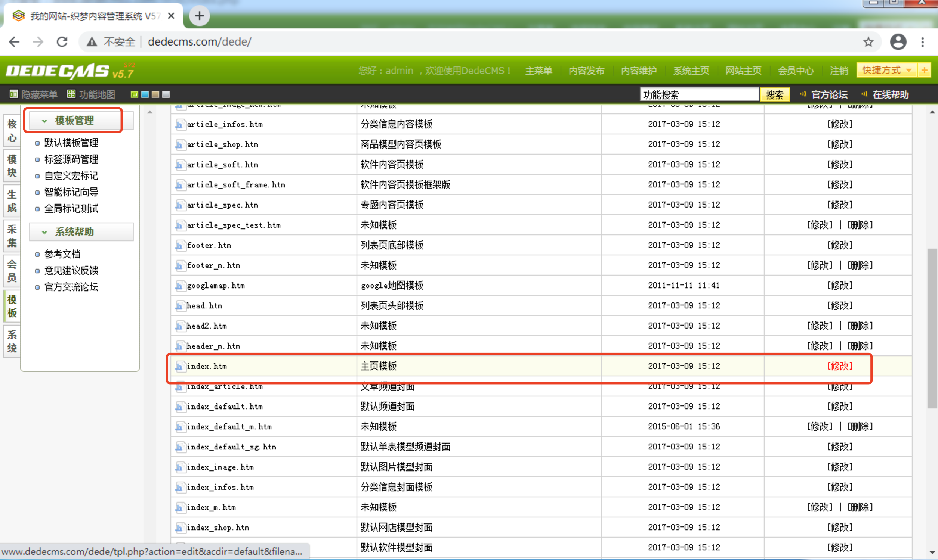Click the 隐藏菜单 hide-menu icon
The height and width of the screenshot is (560, 938).
[x=13, y=94]
